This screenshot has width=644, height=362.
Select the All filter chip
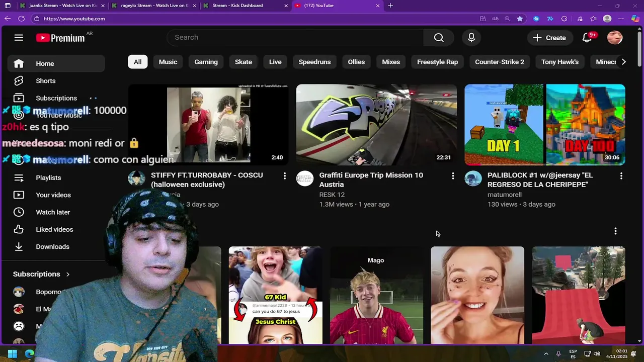pos(137,62)
